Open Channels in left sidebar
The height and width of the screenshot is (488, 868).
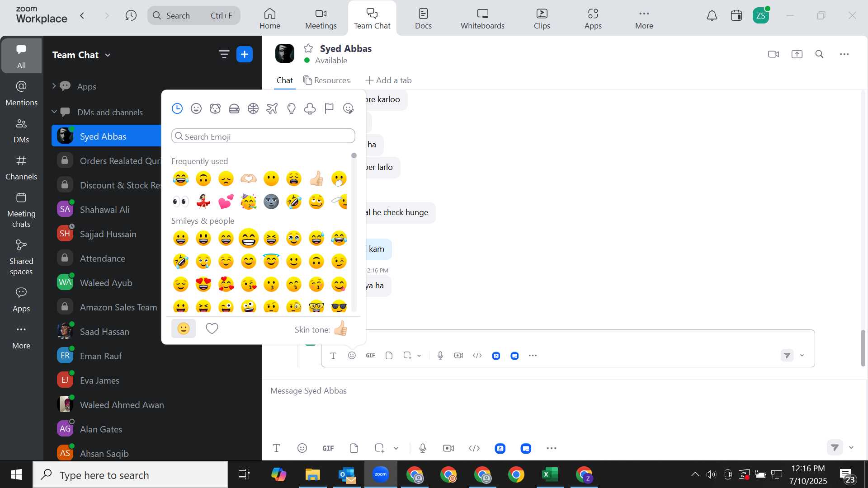21,168
